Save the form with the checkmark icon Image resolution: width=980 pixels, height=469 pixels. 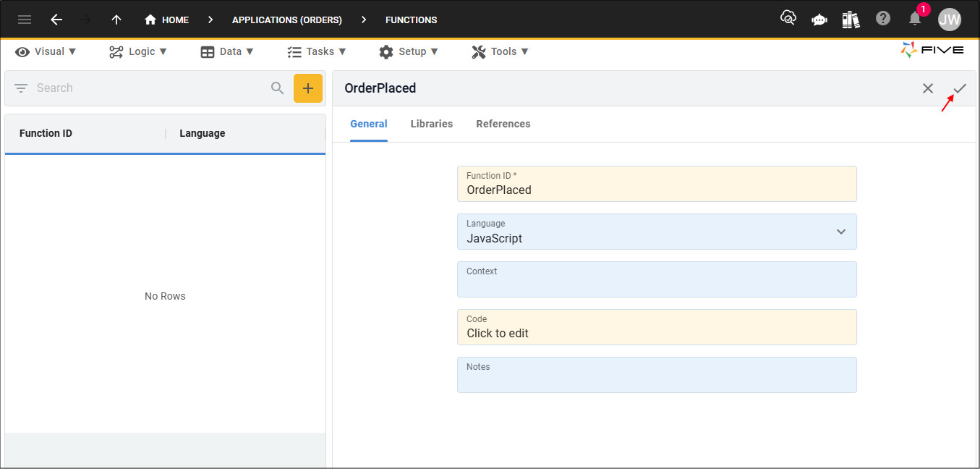[x=960, y=88]
